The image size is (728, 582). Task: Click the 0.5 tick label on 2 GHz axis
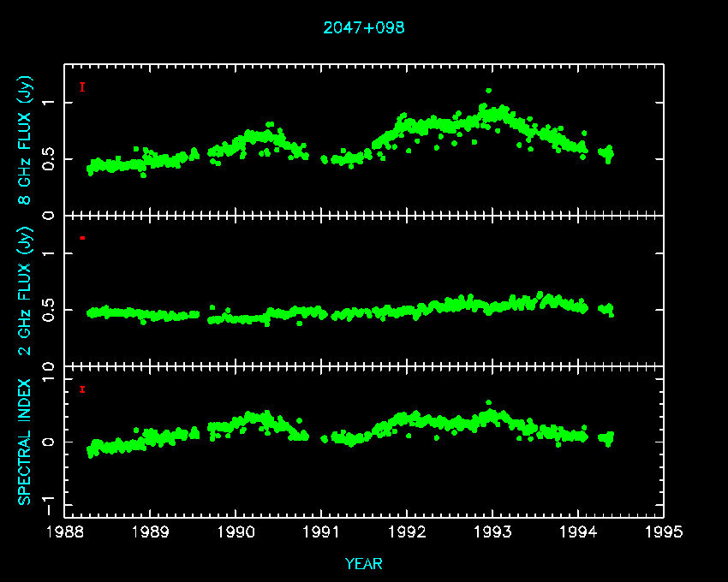point(47,310)
